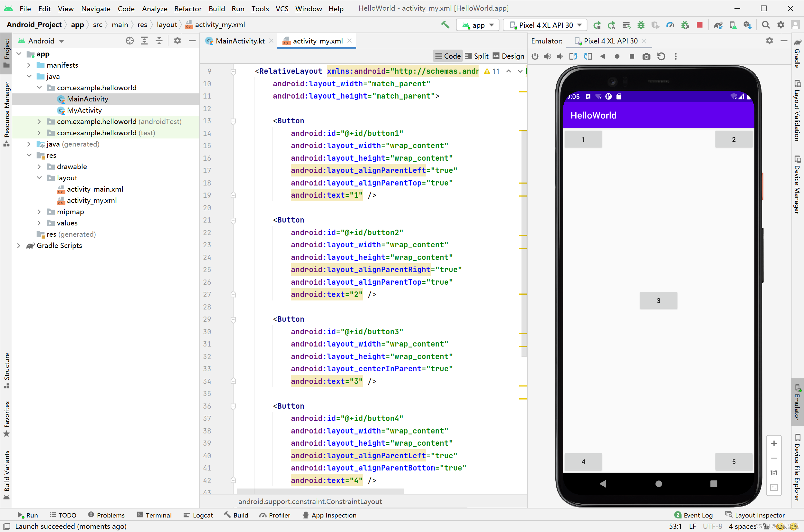
Task: Take an emulator screenshot with camera icon
Action: [646, 56]
